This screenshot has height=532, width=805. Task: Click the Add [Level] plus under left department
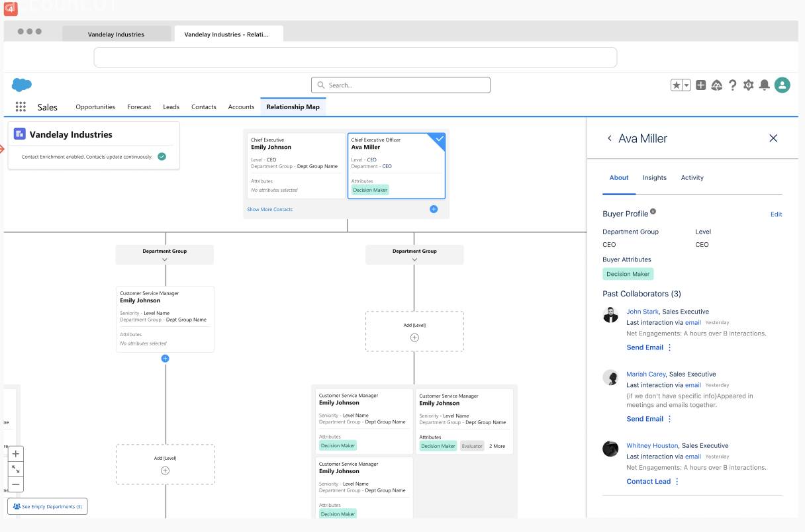pos(166,470)
